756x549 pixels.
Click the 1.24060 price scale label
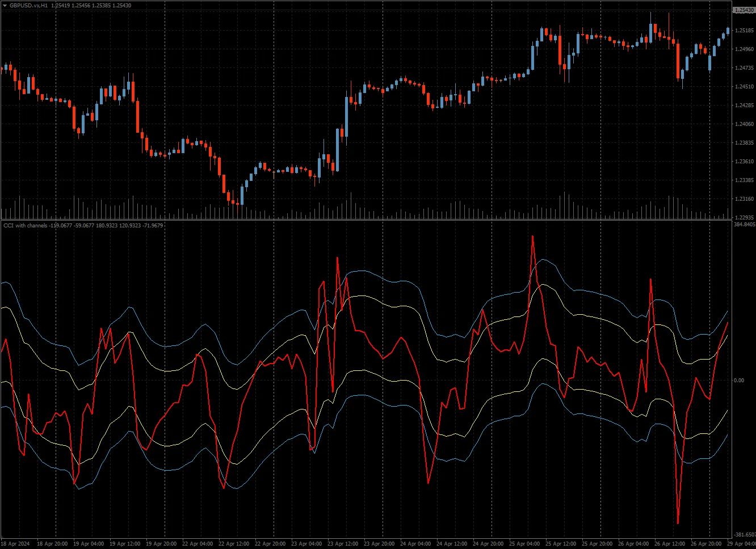[744, 124]
